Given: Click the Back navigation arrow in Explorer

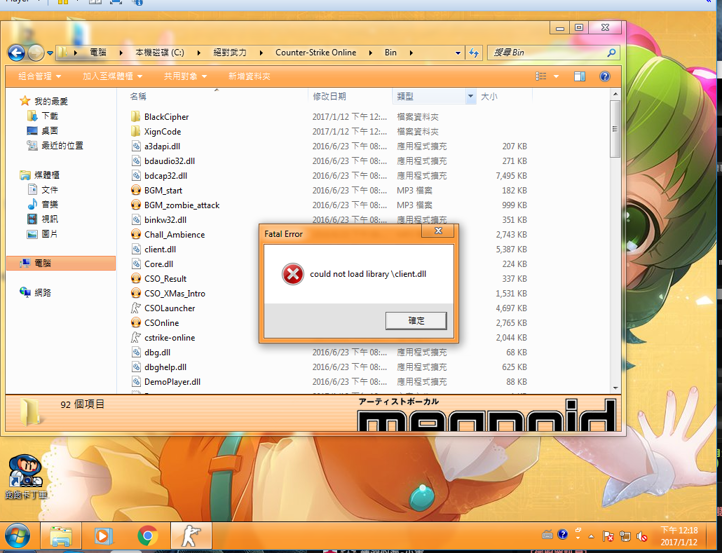Looking at the screenshot, I should pyautogui.click(x=17, y=53).
